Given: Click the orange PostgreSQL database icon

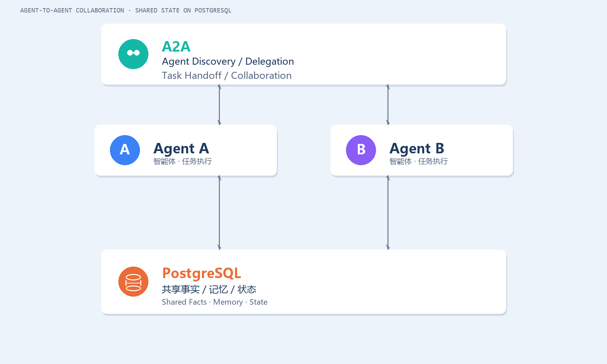Looking at the screenshot, I should pos(133,281).
